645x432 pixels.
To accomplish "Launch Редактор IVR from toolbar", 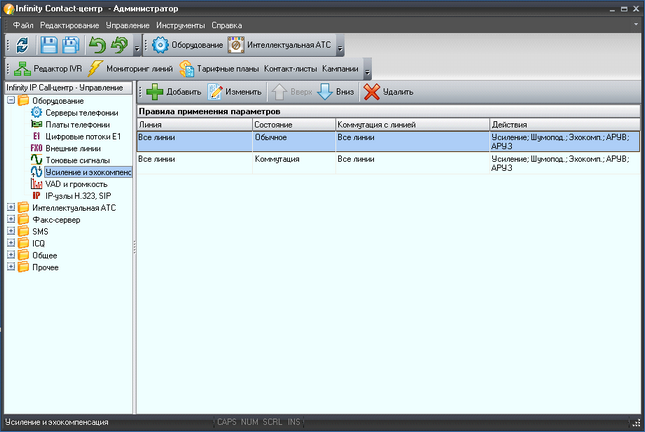I will coord(48,69).
